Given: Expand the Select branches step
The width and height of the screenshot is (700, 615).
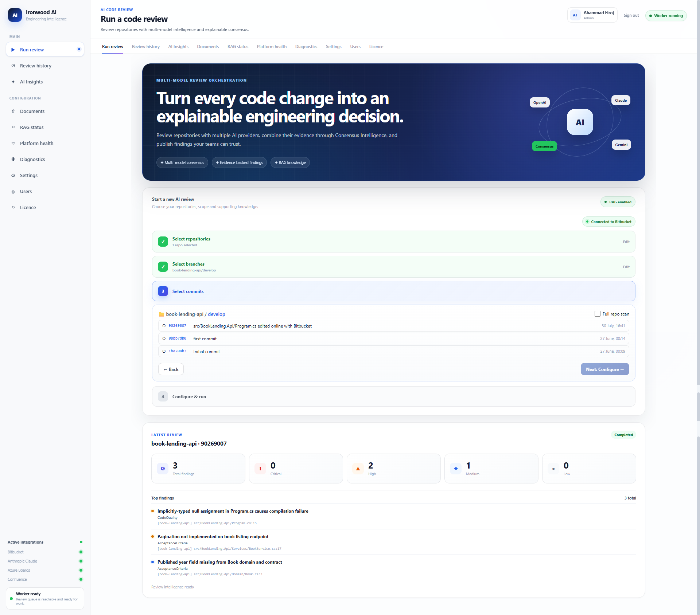Looking at the screenshot, I should (x=393, y=267).
